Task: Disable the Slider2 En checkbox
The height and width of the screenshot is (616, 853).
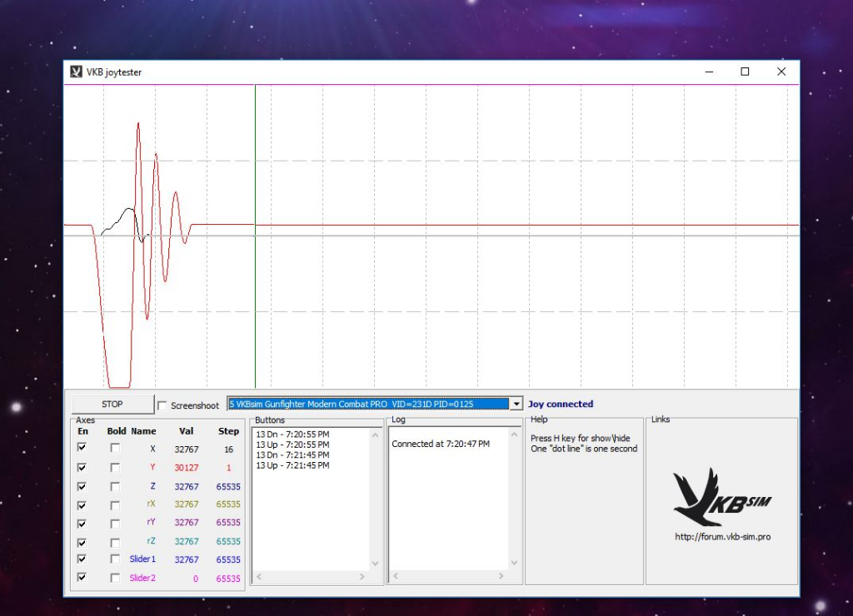Action: pyautogui.click(x=82, y=578)
